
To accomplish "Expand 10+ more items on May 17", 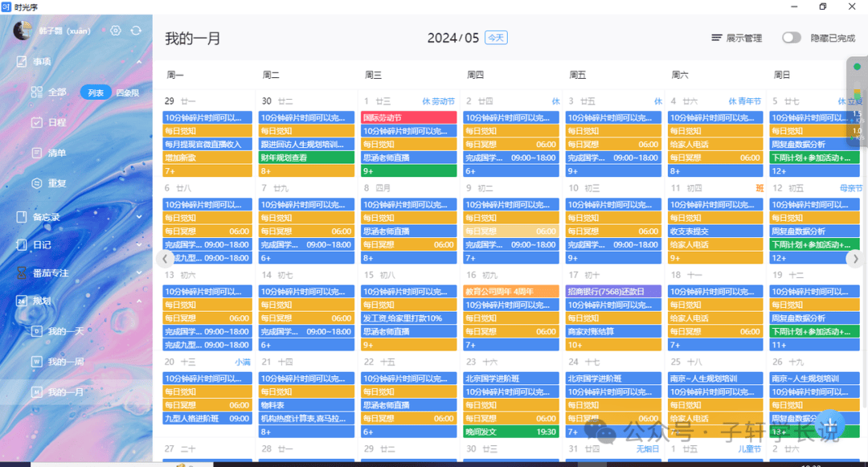I will (612, 345).
